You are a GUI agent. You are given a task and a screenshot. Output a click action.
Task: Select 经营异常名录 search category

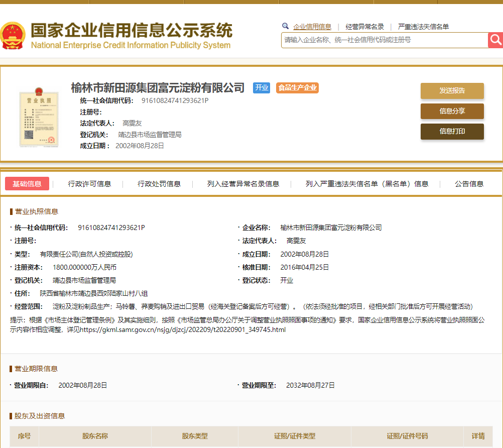pos(365,27)
